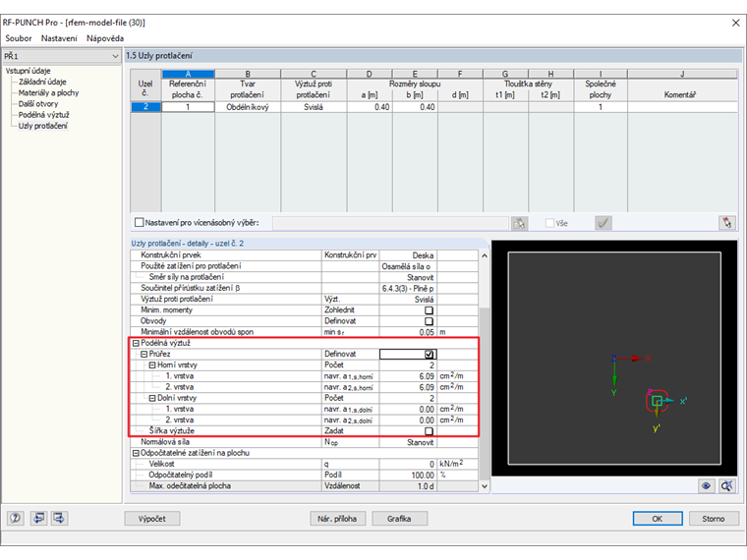Select the Referenční plocha cell value 1
The image size is (747, 560).
188,107
